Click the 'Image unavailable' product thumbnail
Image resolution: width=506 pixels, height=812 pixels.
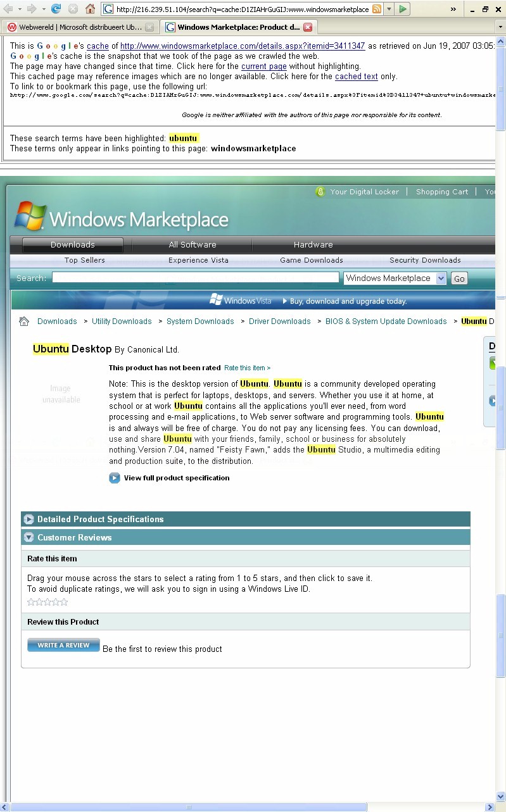pos(61,394)
